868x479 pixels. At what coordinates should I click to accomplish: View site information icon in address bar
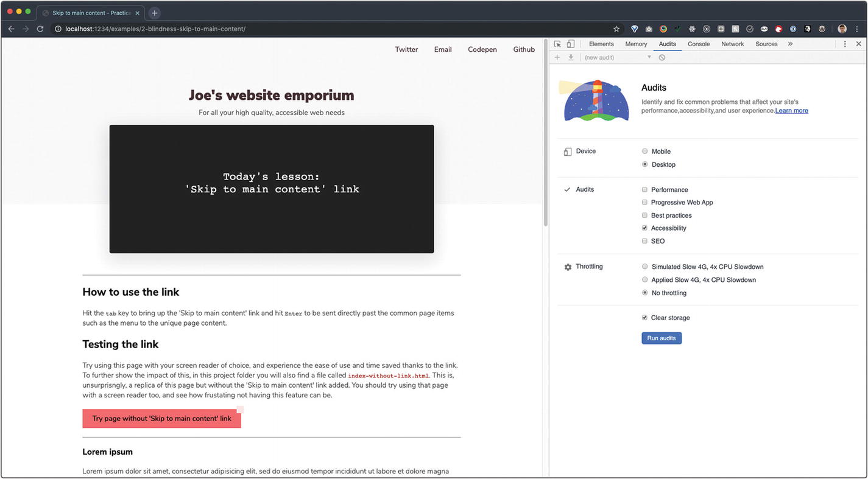[58, 29]
